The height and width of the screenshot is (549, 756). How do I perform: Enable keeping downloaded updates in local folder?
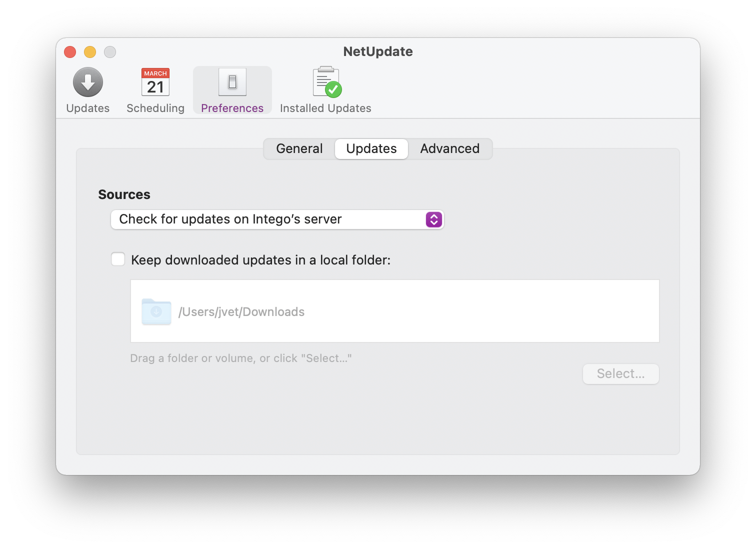(118, 259)
